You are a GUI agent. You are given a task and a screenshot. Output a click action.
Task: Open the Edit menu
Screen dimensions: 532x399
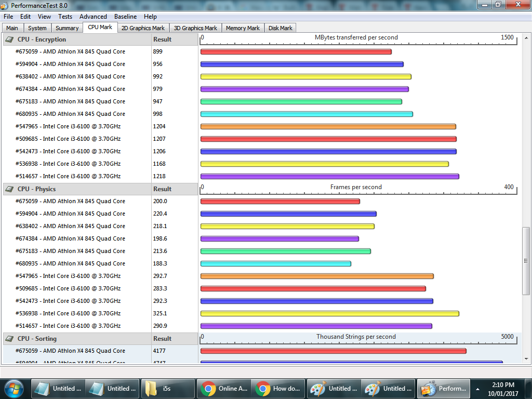click(x=25, y=17)
